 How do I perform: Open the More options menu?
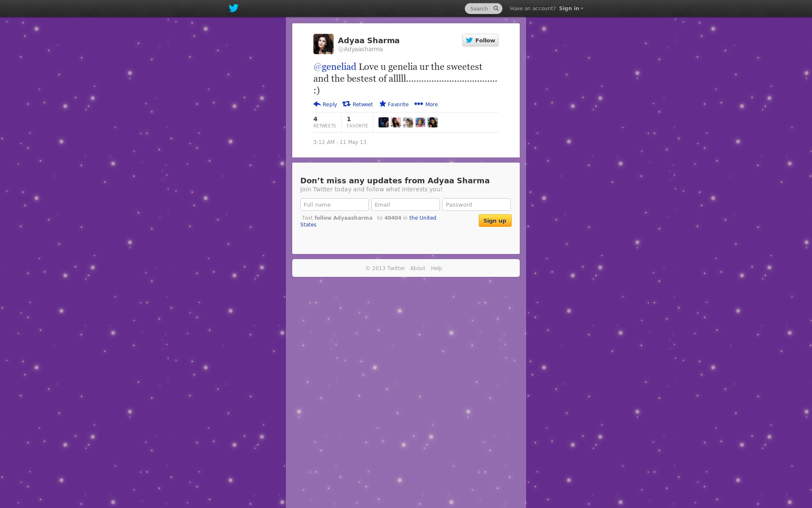[426, 104]
